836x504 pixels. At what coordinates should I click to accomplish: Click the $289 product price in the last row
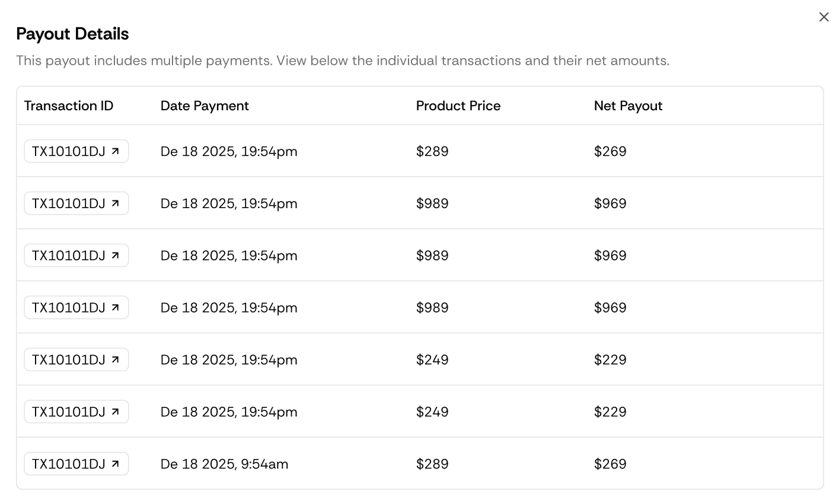(432, 464)
